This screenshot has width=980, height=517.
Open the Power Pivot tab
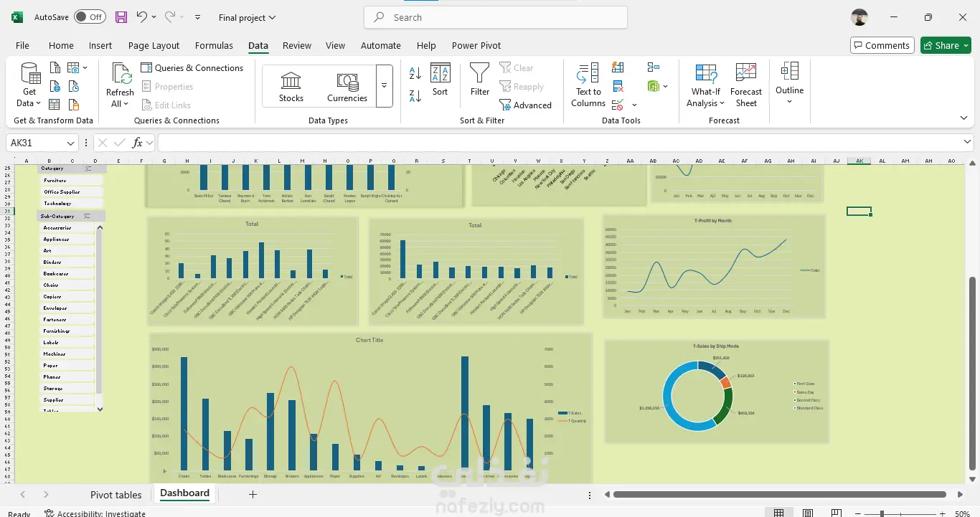point(476,45)
